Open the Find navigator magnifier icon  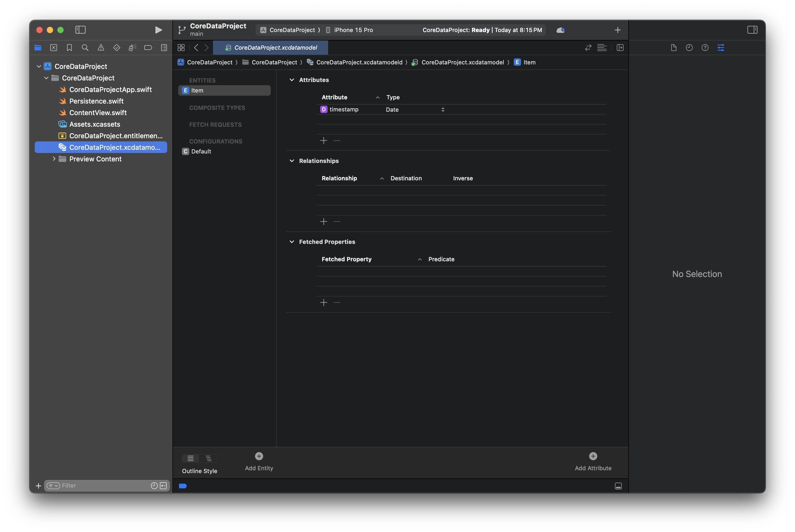[85, 48]
